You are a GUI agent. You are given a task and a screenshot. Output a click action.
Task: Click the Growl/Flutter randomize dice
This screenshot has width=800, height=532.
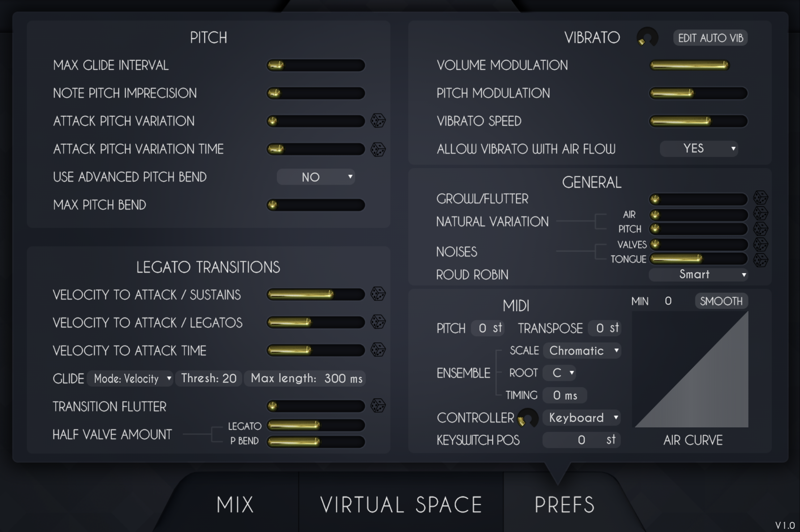761,198
